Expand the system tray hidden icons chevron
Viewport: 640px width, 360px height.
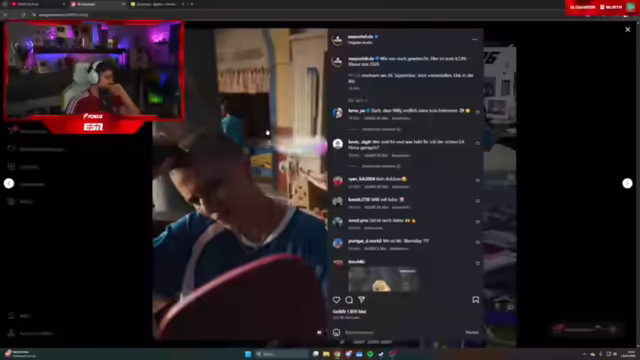[x=584, y=354]
